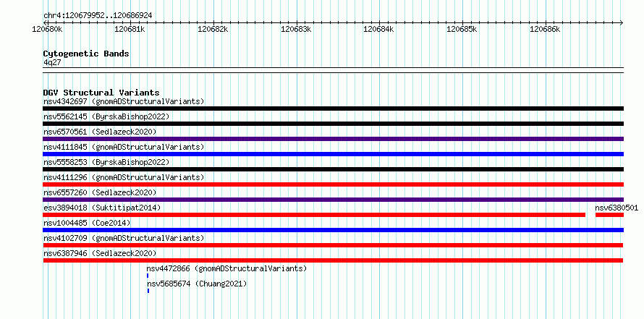The width and height of the screenshot is (644, 319).
Task: Click the Cytogenetic Bands track title
Action: [x=86, y=54]
